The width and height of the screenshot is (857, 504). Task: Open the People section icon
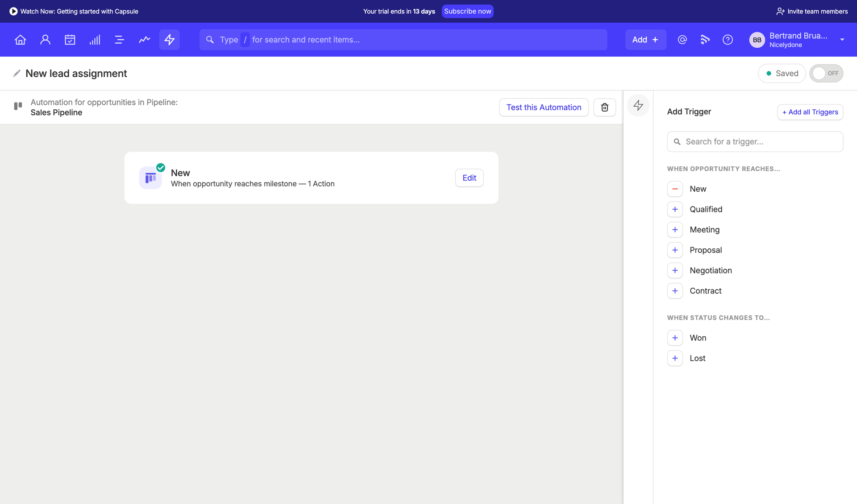[x=45, y=40]
